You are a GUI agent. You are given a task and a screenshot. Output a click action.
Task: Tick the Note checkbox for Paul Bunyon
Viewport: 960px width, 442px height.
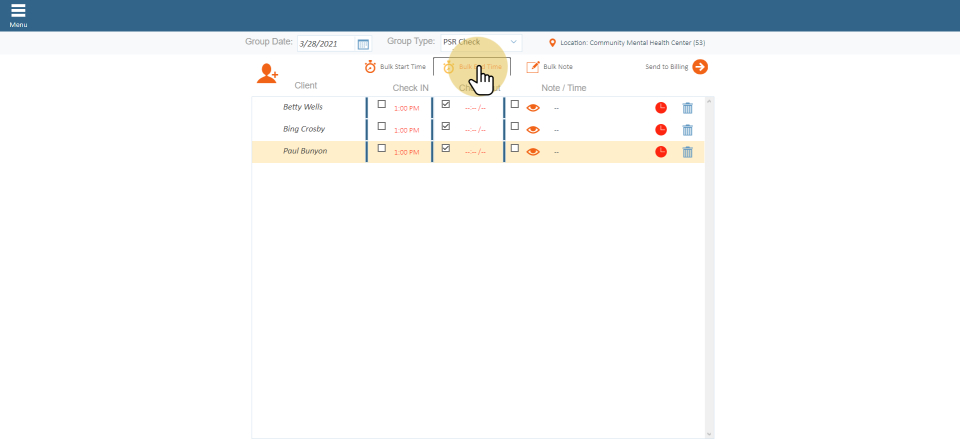(515, 148)
